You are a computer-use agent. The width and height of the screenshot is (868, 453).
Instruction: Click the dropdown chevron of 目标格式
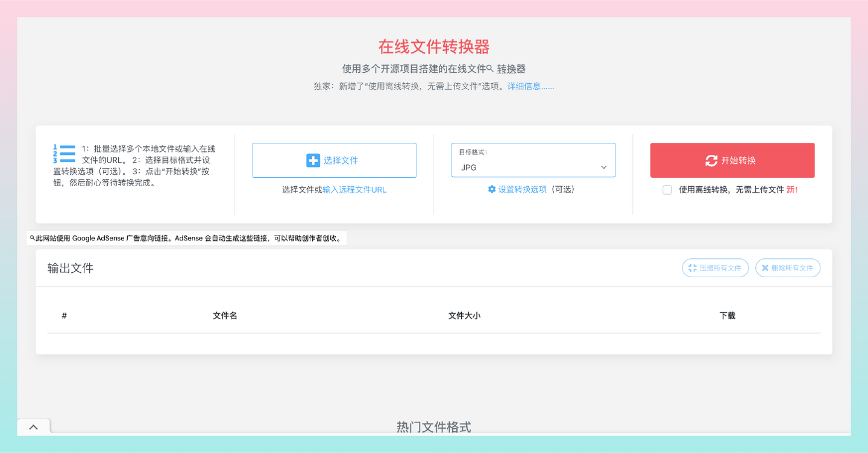tap(604, 167)
